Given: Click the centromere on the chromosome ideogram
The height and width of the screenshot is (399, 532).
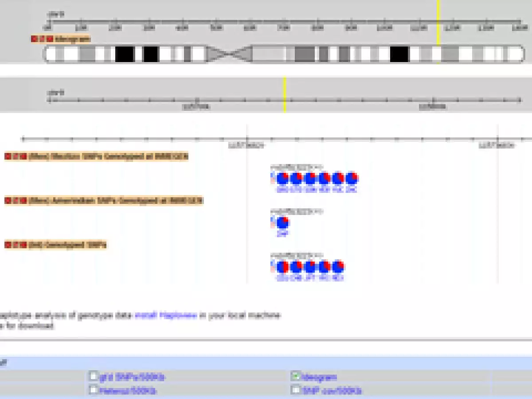Looking at the screenshot, I should coord(229,54).
